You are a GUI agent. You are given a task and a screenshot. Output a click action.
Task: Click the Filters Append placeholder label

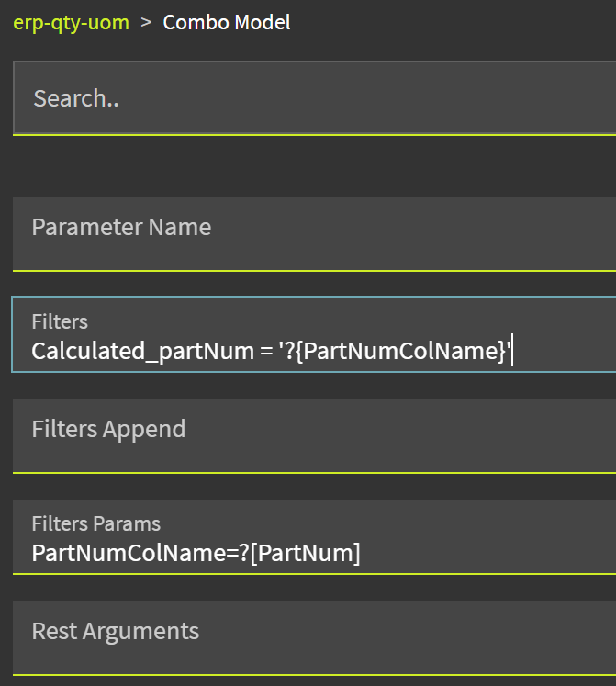pos(108,429)
